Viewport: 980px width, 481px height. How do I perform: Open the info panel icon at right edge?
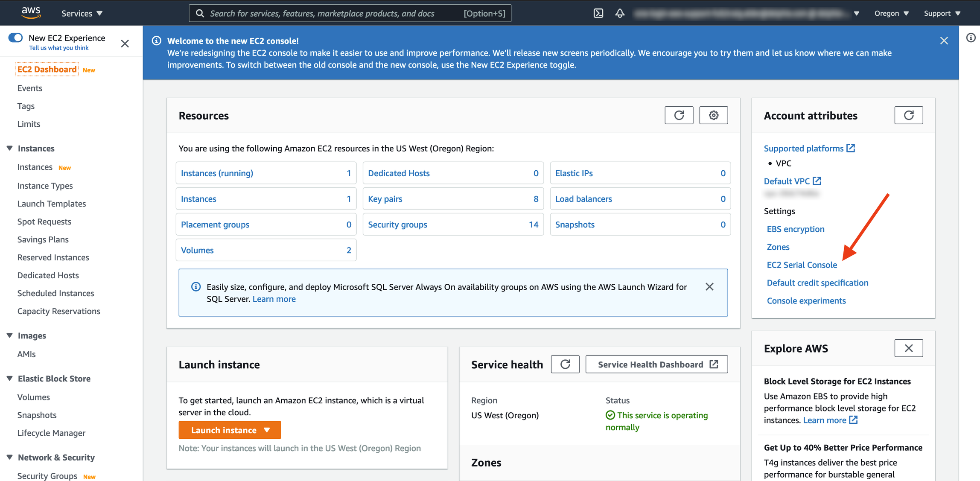pyautogui.click(x=971, y=38)
